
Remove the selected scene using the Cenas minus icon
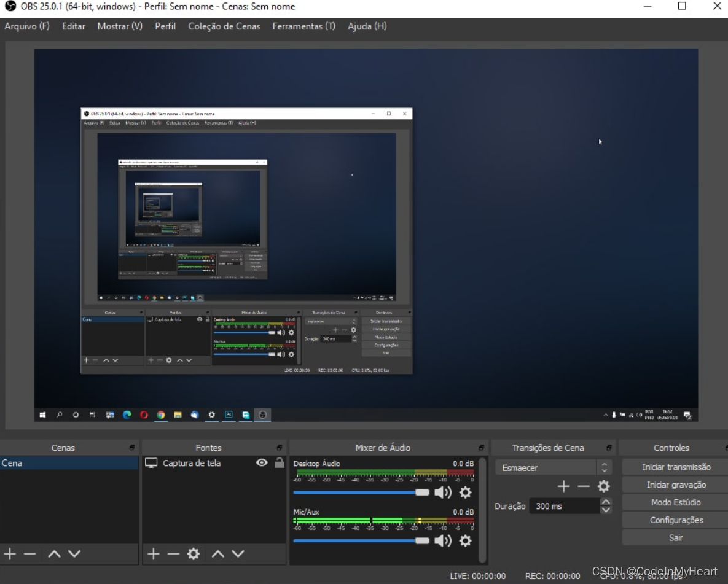[29, 553]
